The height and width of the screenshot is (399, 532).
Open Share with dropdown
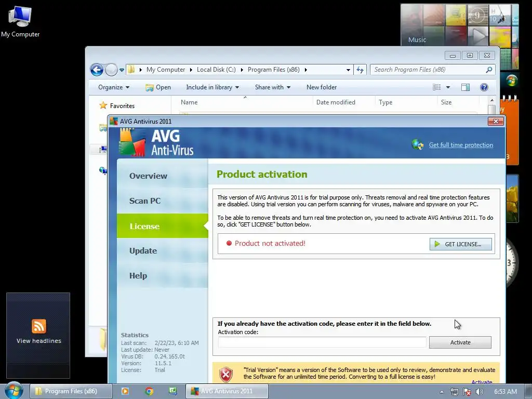(x=273, y=87)
